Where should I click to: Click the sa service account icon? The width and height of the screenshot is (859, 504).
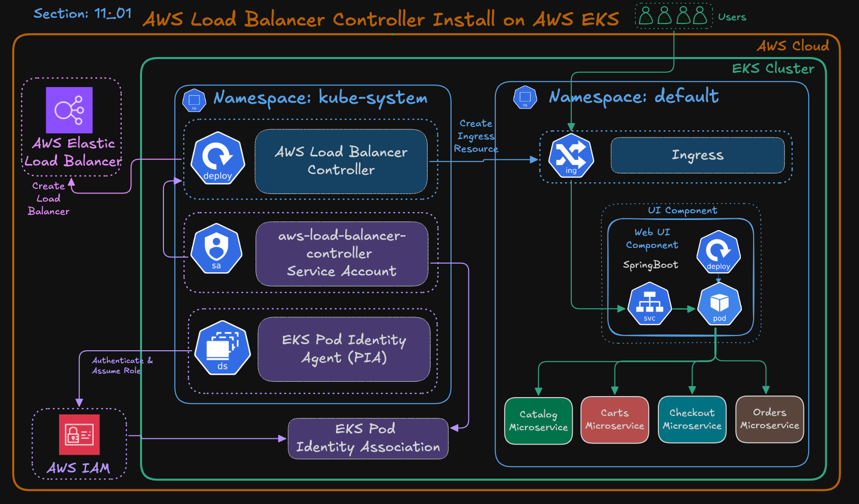click(216, 249)
